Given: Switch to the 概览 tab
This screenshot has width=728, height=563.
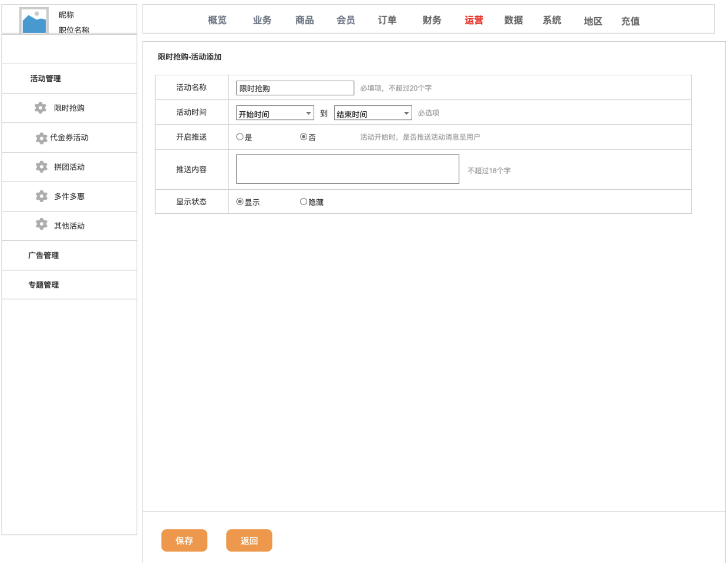Looking at the screenshot, I should (217, 20).
